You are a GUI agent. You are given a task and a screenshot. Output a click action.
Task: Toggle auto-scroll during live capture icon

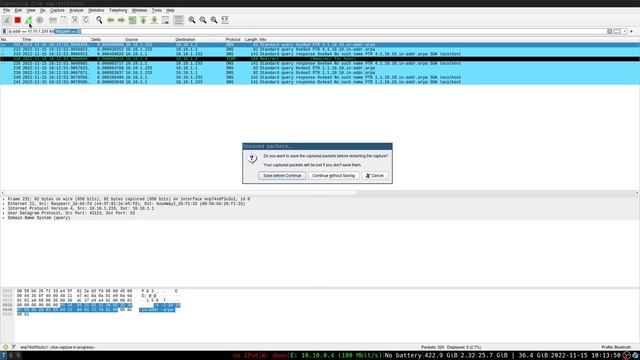[165, 20]
